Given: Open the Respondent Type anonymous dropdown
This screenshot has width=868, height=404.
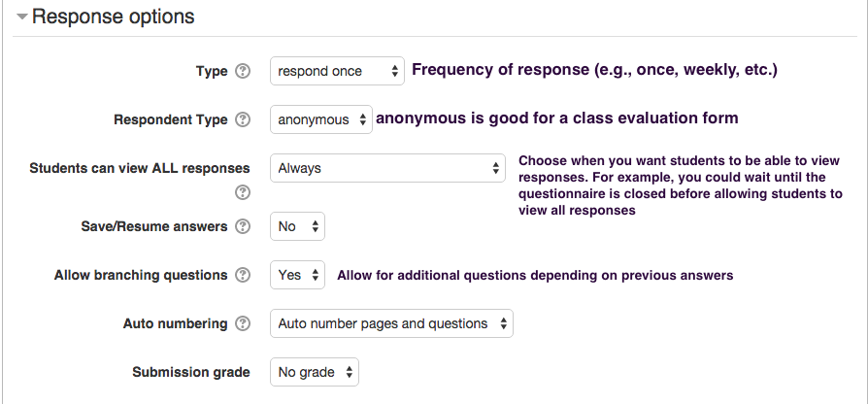Looking at the screenshot, I should point(321,119).
